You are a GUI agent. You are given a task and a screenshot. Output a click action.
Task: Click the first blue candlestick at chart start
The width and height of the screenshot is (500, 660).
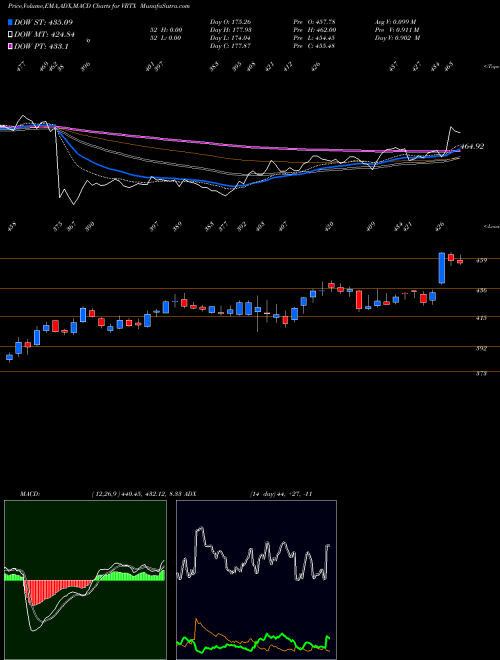pos(9,357)
